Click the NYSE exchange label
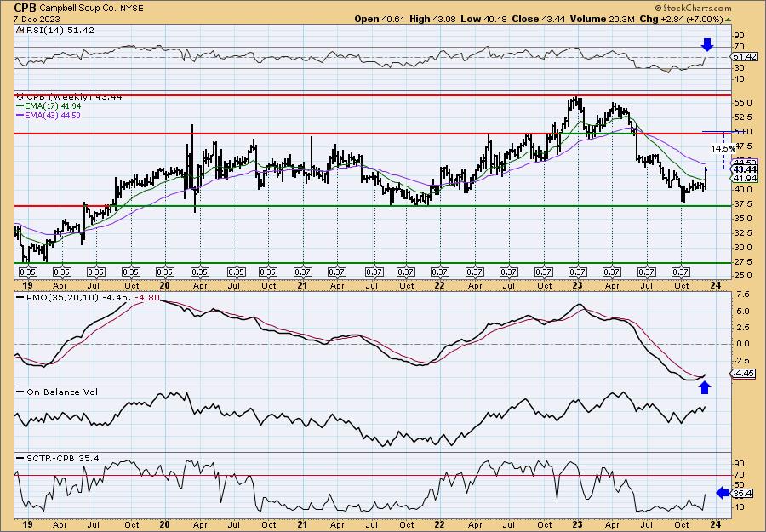Screen dimensions: 766x532 (132, 9)
